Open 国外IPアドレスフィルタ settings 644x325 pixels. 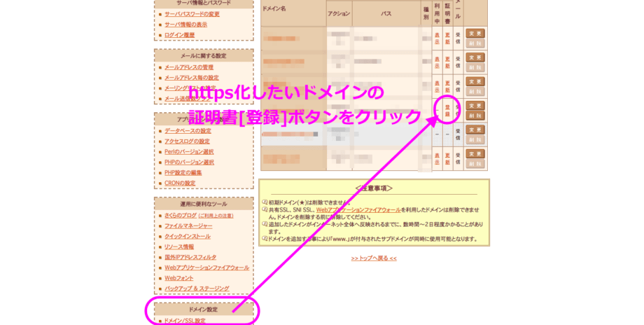[190, 258]
